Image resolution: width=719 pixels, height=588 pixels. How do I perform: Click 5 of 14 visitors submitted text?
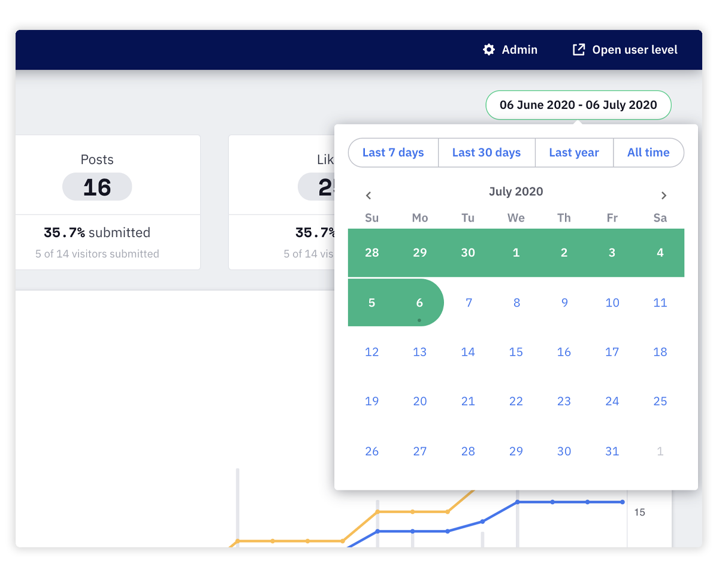pyautogui.click(x=97, y=254)
